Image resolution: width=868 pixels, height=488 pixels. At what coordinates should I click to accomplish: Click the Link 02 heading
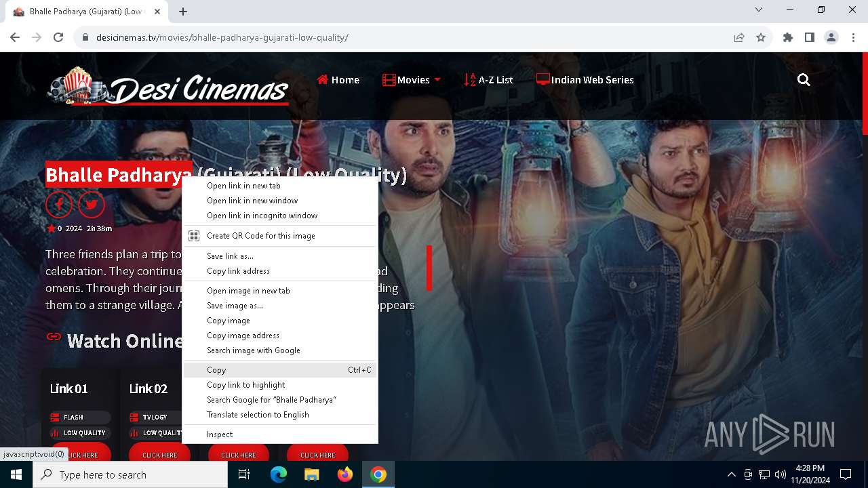149,388
